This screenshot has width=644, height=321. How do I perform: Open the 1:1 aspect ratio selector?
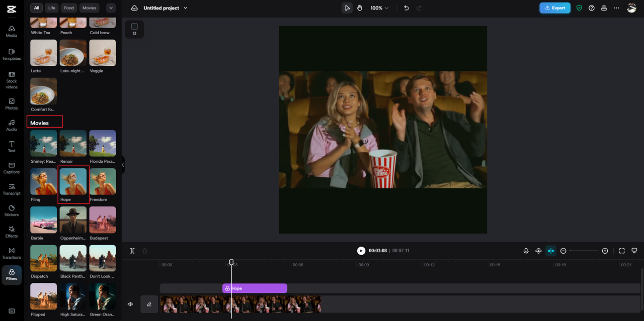(134, 29)
